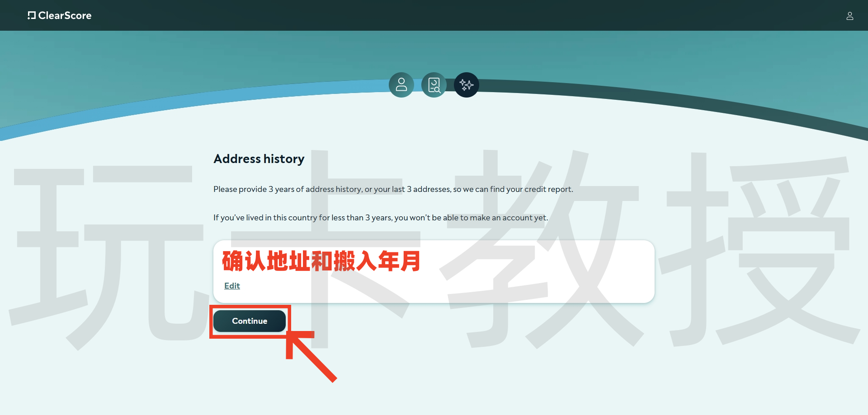Click the current active step on the progress bar
Image resolution: width=868 pixels, height=415 pixels.
(x=466, y=84)
